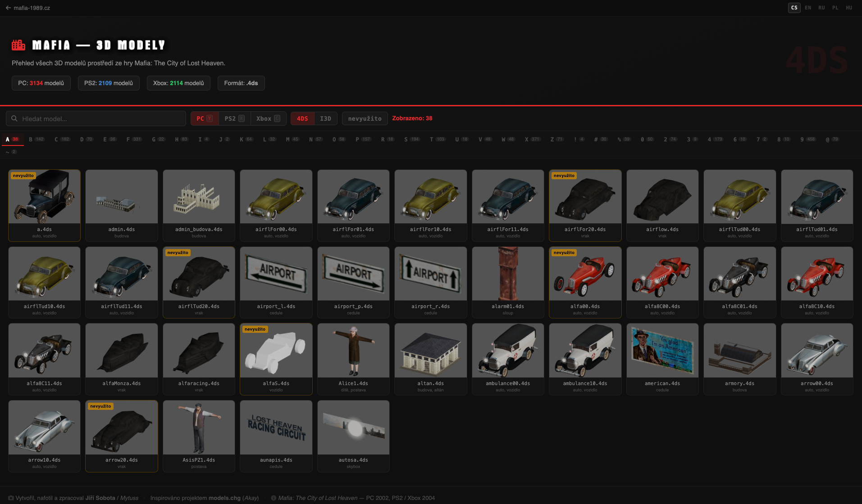Open the Alice1.4ds character model
Image resolution: width=862 pixels, height=504 pixels.
pyautogui.click(x=353, y=359)
